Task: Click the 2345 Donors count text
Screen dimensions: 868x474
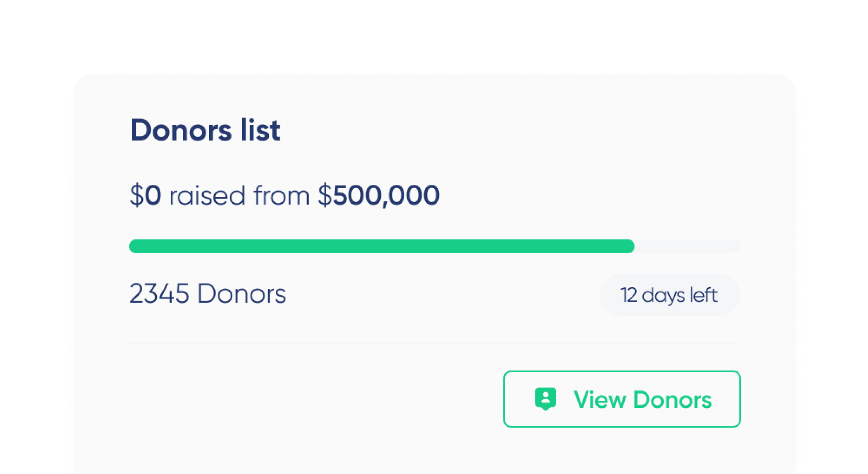Action: tap(208, 294)
